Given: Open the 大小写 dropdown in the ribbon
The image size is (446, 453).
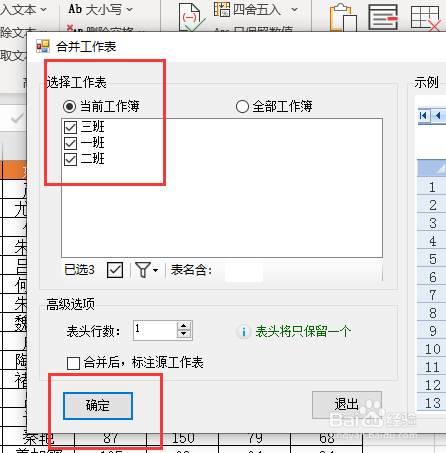Looking at the screenshot, I should point(130,10).
